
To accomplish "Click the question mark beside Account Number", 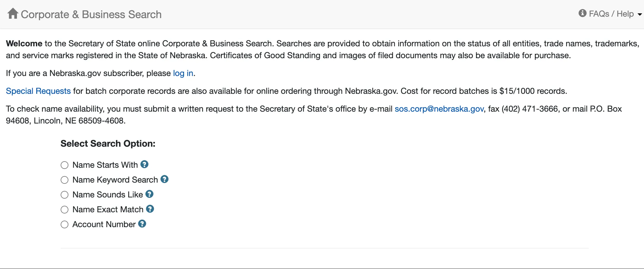I will click(142, 224).
